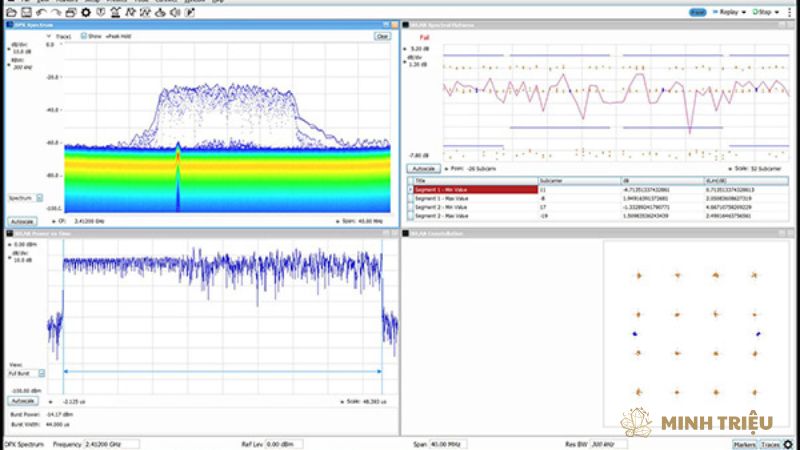Click the Markers button in status bar
This screenshot has height=450, width=800.
coord(744,444)
